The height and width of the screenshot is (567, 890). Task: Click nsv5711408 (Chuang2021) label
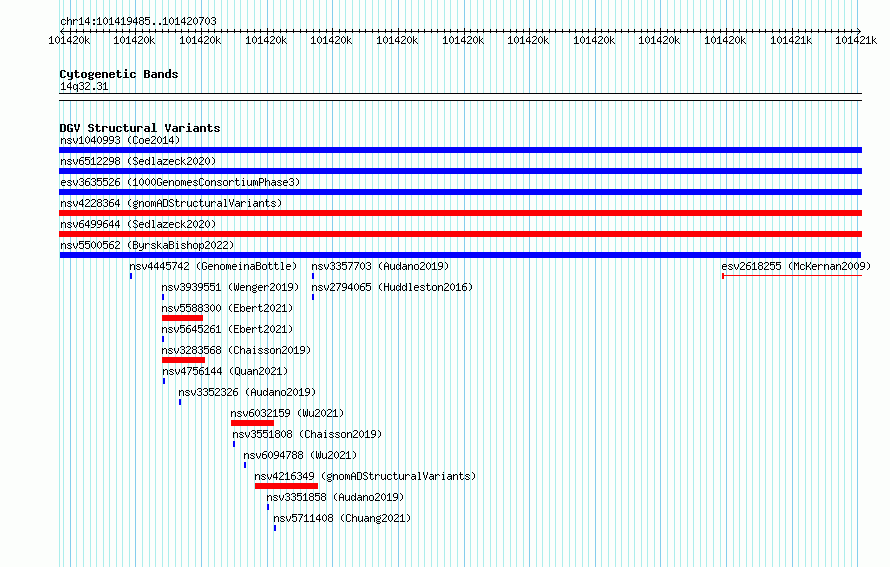(x=342, y=518)
